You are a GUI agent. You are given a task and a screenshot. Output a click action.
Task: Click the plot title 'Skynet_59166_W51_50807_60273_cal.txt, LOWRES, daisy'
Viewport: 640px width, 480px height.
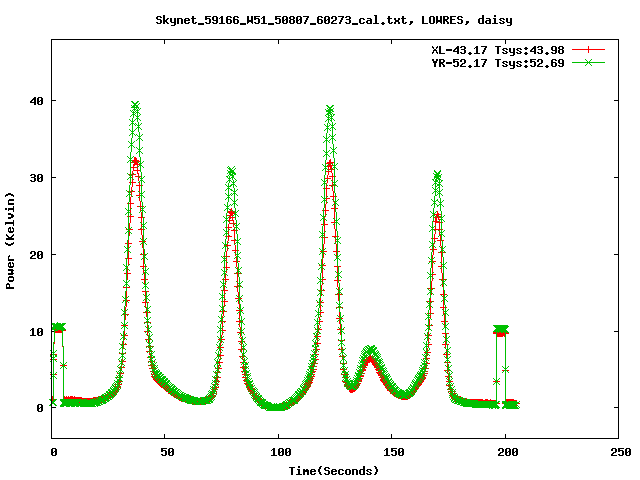334,20
